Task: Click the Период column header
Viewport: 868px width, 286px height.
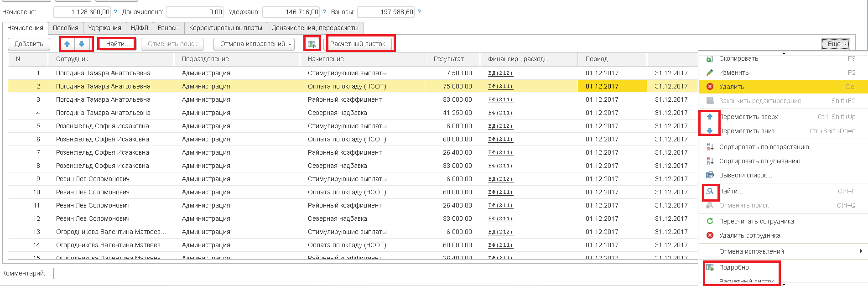Action: 612,59
